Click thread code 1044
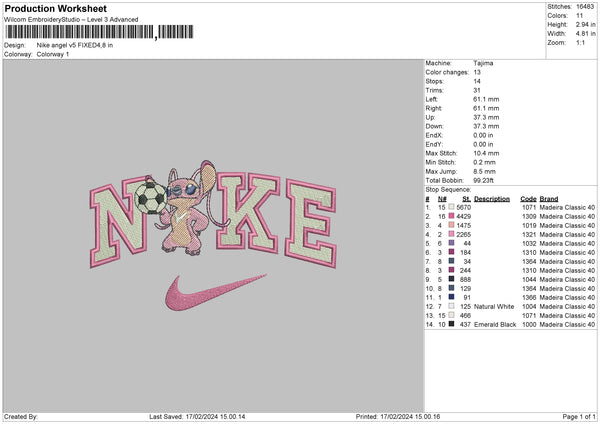Screen dimensions: 600x424 tap(529, 279)
